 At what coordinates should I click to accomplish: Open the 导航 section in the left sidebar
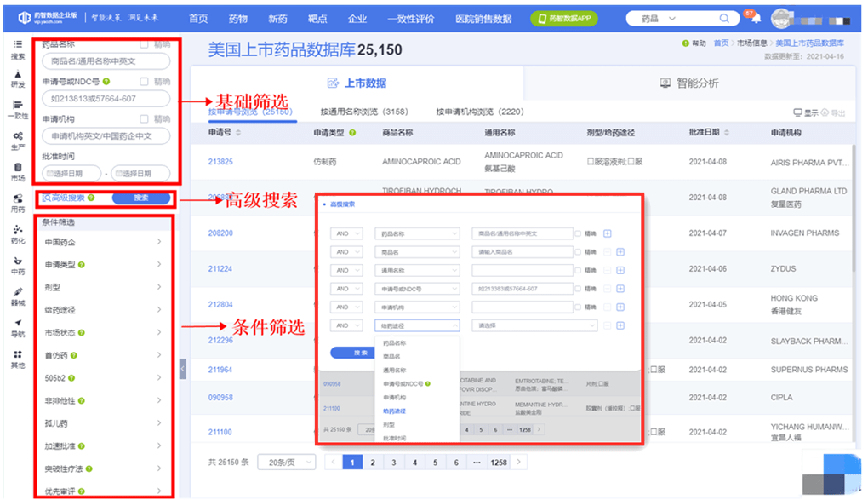click(18, 328)
